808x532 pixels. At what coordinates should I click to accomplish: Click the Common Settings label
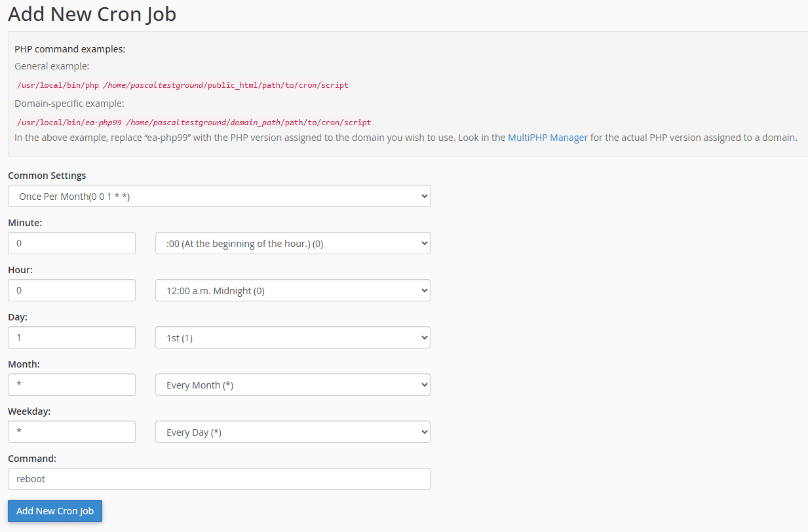click(46, 175)
